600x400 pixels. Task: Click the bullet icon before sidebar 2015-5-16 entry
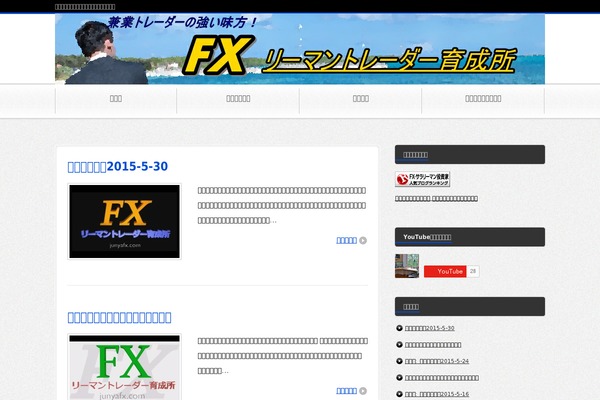(x=399, y=394)
